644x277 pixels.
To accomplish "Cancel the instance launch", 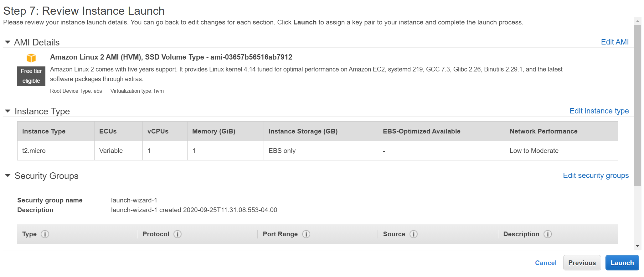I will (545, 263).
